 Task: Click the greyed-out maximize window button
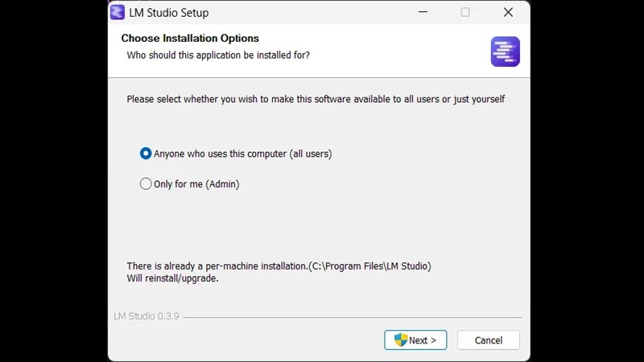pos(465,13)
